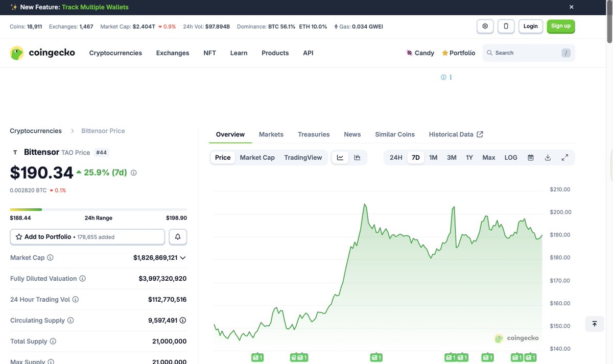Click the ad info icon
613x364 pixels.
(x=443, y=78)
